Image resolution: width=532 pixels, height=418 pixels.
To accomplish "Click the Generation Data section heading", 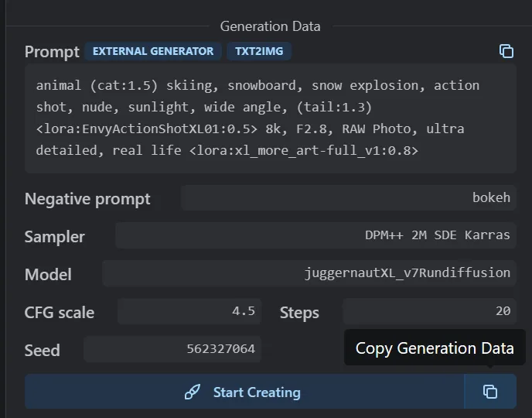I will coord(270,26).
